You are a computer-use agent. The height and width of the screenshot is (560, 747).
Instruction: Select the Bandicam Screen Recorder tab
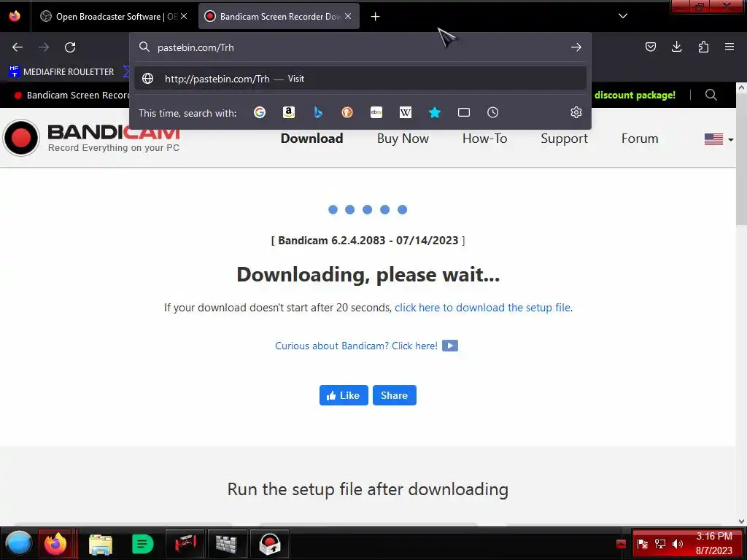279,16
